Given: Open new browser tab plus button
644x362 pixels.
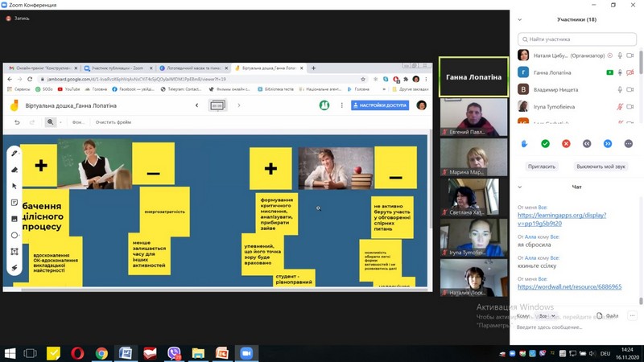Looking at the screenshot, I should 313,68.
